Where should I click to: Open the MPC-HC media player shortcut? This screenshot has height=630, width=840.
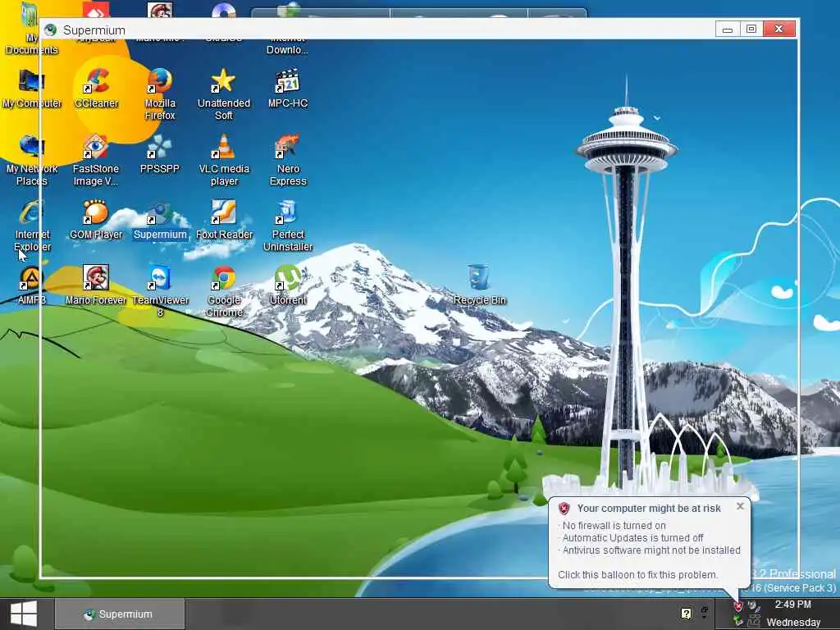[288, 89]
